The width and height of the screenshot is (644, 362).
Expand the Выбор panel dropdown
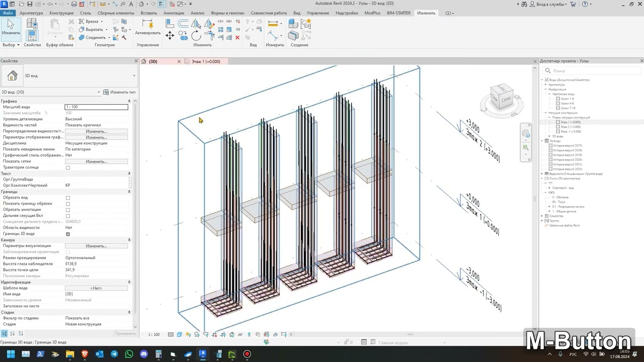pyautogui.click(x=11, y=45)
